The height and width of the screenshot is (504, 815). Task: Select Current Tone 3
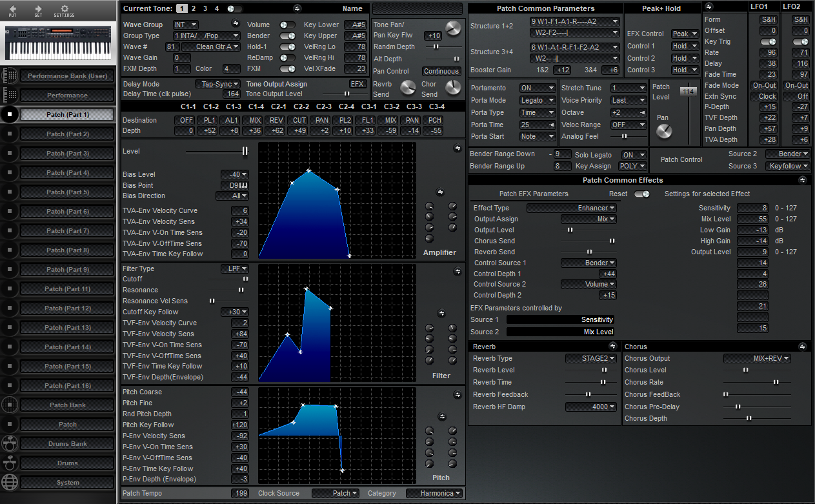[205, 8]
